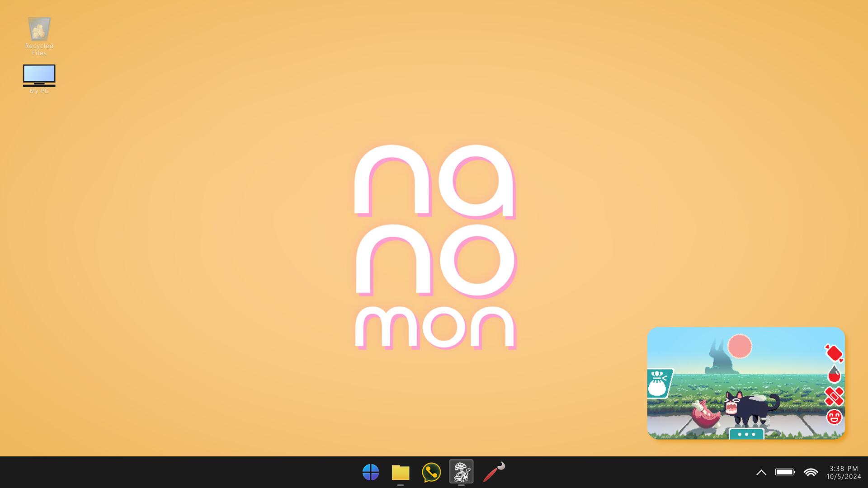
Task: Expand hidden system tray icons chevron
Action: click(762, 473)
